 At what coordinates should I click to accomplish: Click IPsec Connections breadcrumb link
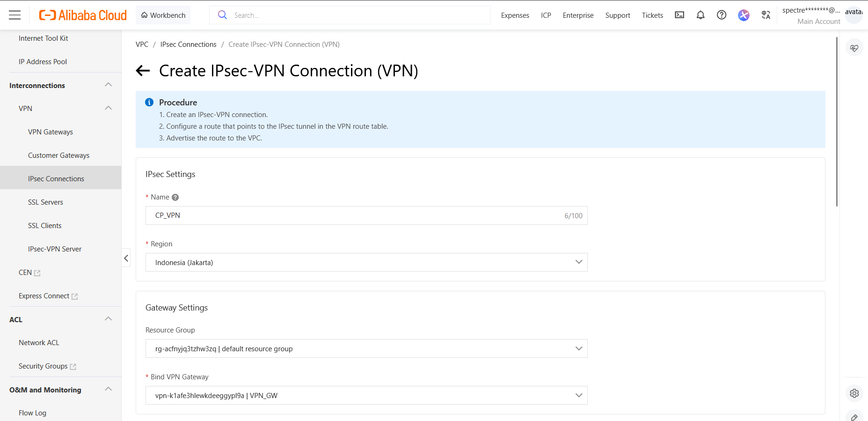click(x=188, y=44)
